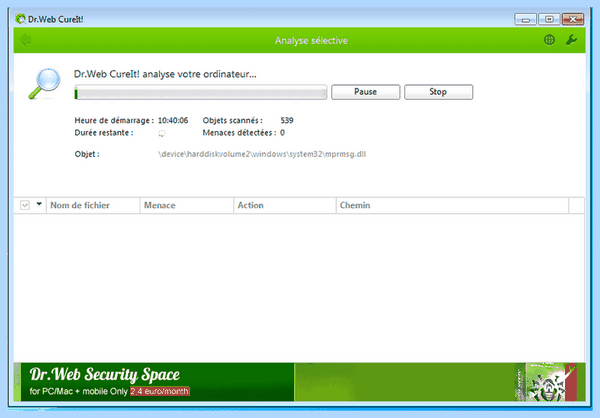Image resolution: width=600 pixels, height=418 pixels.
Task: Click the analyse votre ordinateur status text
Action: point(165,74)
